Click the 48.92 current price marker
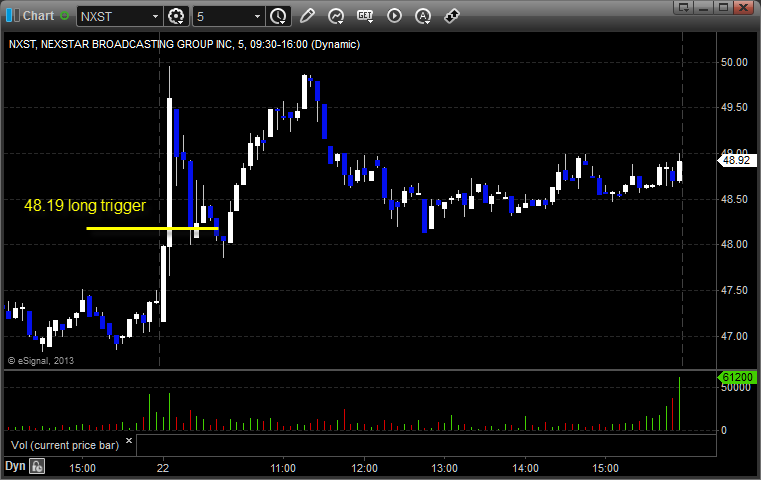This screenshot has height=480, width=761. point(736,160)
